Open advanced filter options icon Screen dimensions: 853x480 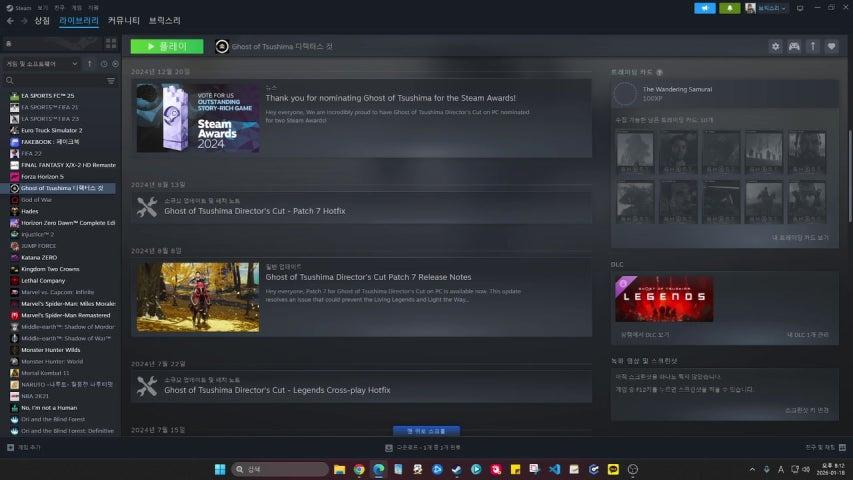tap(111, 81)
